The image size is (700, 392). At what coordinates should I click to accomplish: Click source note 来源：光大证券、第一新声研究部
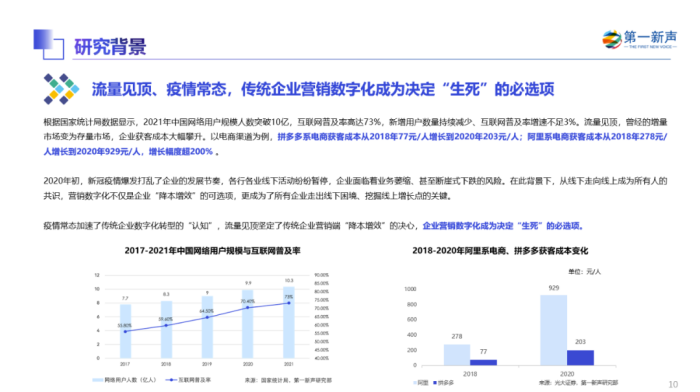click(x=578, y=383)
